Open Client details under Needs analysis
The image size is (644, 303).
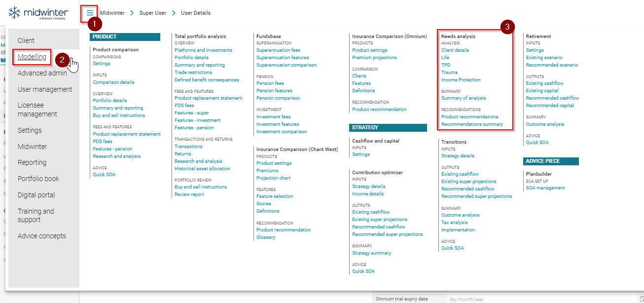(455, 50)
